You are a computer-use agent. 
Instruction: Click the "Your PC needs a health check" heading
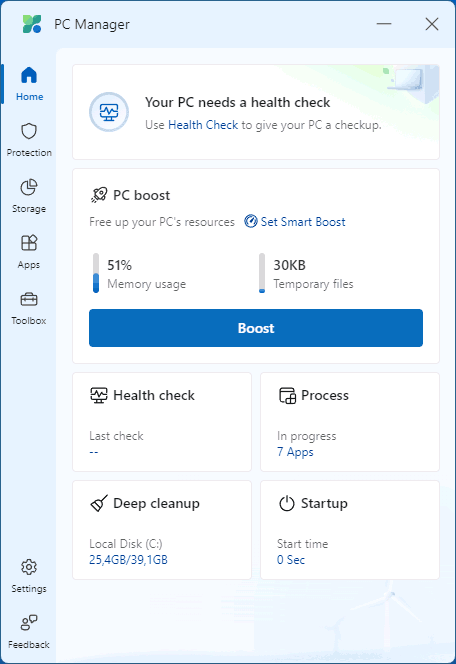[238, 102]
